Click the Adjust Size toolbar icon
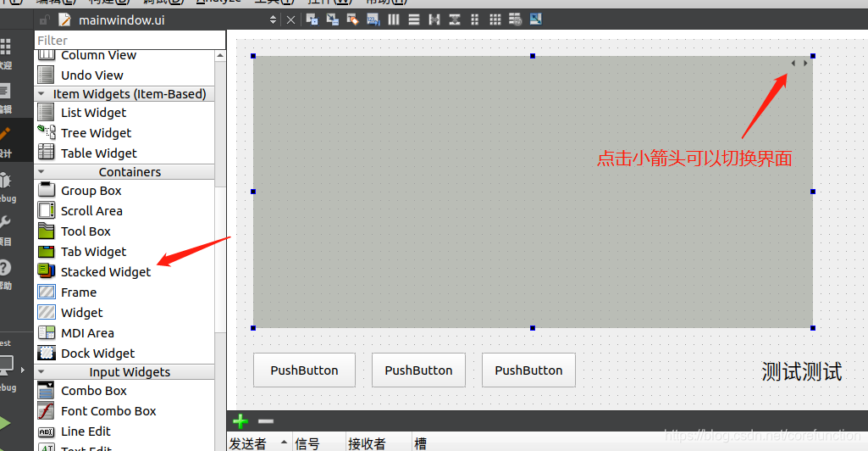Viewport: 868px width, 451px height. click(536, 20)
